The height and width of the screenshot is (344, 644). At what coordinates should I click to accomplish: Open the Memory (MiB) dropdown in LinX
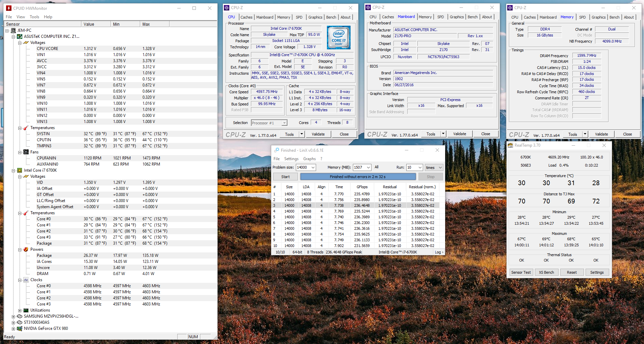coord(368,167)
